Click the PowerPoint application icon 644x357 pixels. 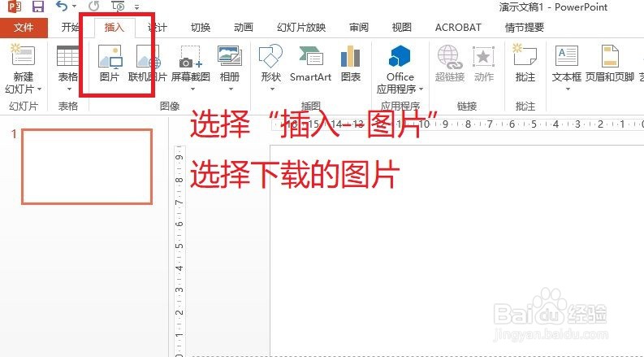click(x=15, y=7)
